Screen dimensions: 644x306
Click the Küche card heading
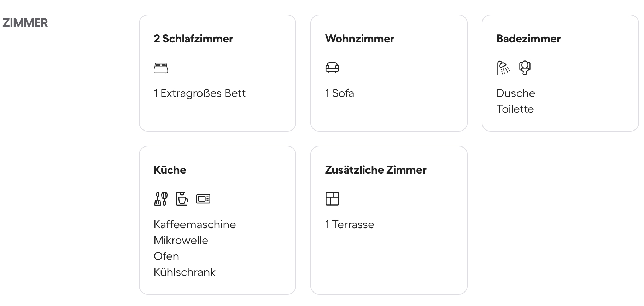pos(170,170)
